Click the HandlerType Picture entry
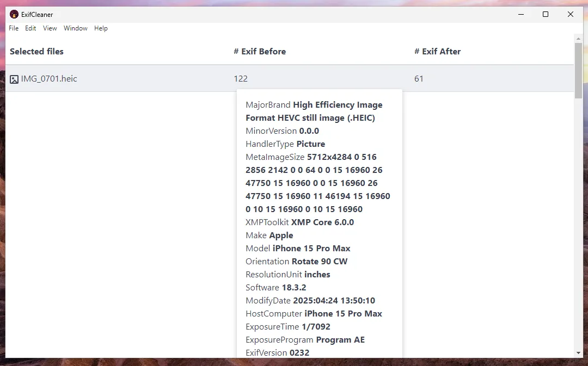The width and height of the screenshot is (588, 366). 285,144
